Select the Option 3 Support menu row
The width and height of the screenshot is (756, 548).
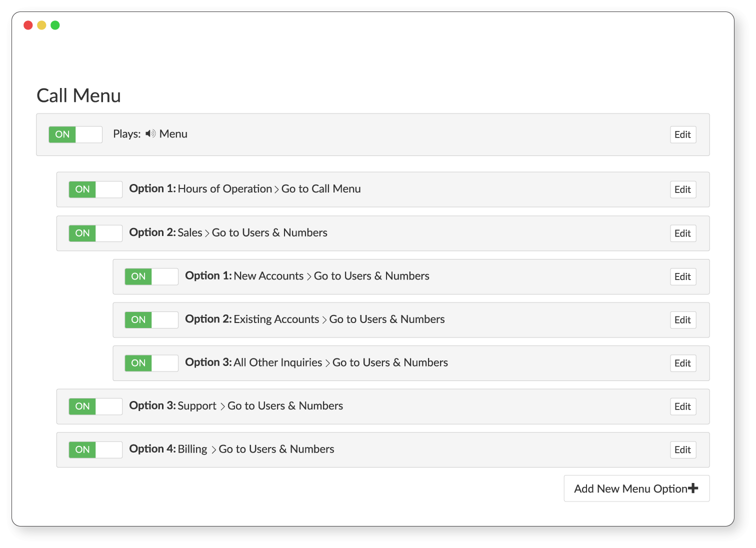383,406
